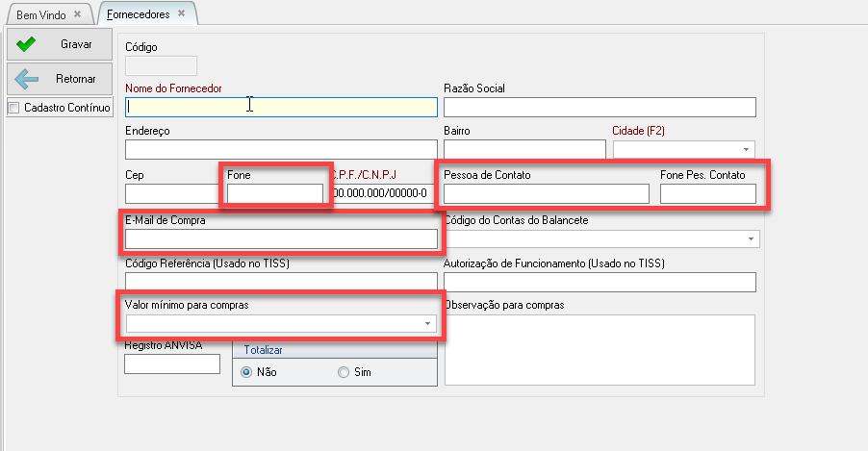This screenshot has height=451, width=868.
Task: Select the Não radio option
Action: coord(246,372)
